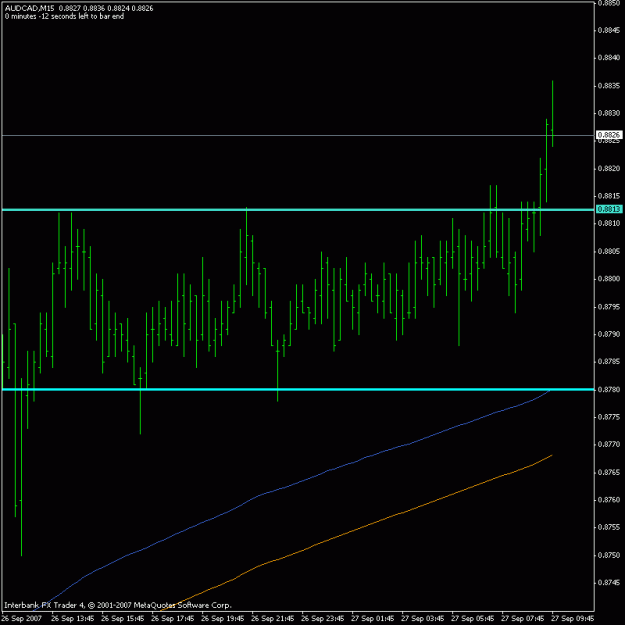Click the 0.8800 price axis label

pos(609,279)
